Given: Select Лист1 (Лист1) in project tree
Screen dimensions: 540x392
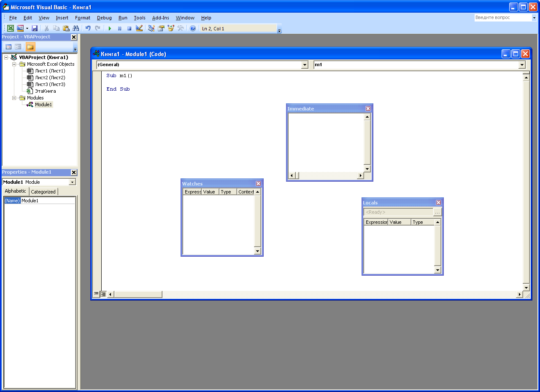Looking at the screenshot, I should [x=50, y=71].
